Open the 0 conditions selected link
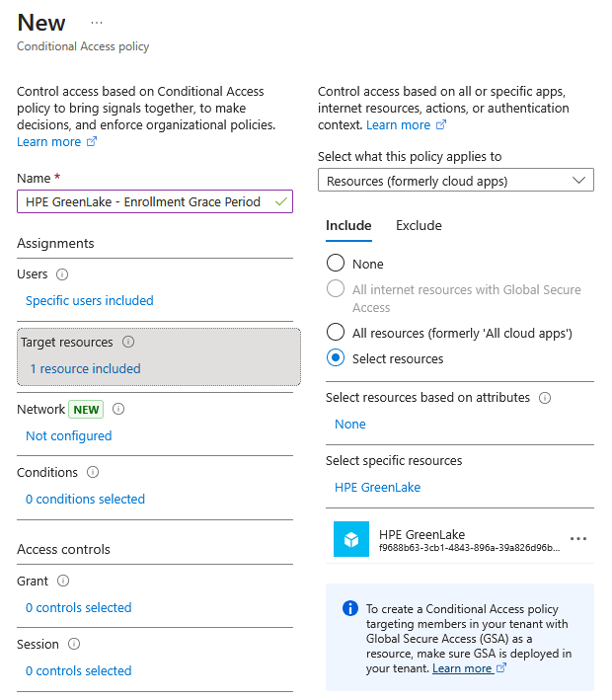The width and height of the screenshot is (612, 700). pos(85,500)
